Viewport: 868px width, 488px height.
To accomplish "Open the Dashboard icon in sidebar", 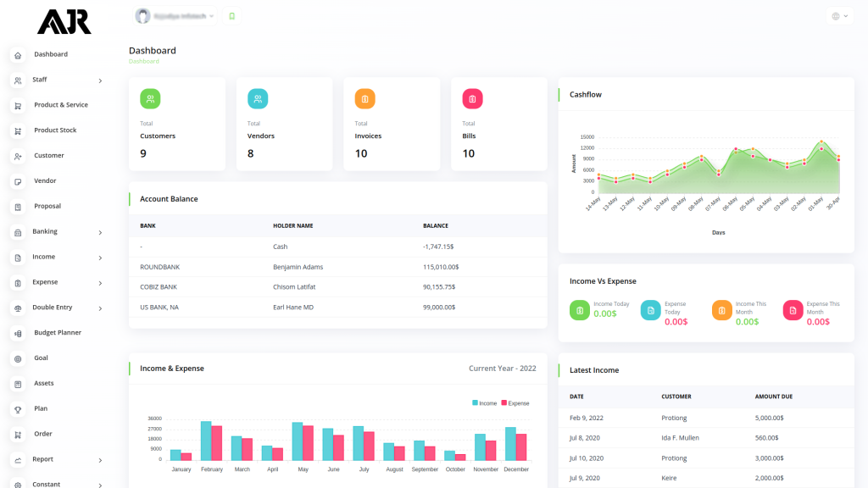I will click(18, 55).
